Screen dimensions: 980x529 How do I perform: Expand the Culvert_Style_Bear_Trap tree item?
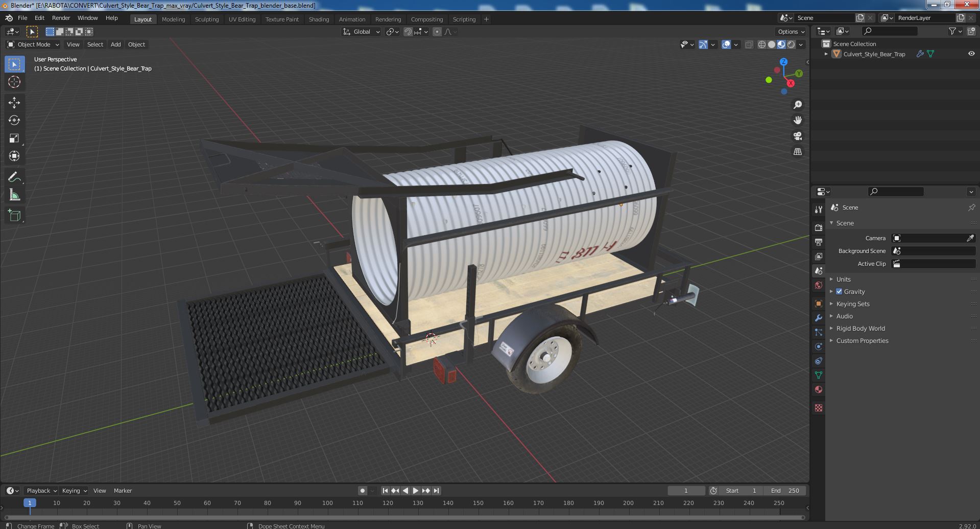(826, 54)
